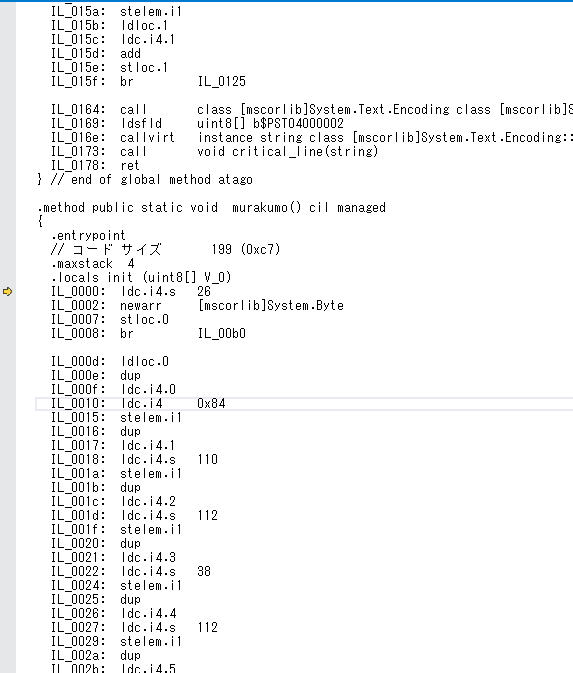
Task: Click the line IL_0016: dup
Action: pyautogui.click(x=96, y=432)
